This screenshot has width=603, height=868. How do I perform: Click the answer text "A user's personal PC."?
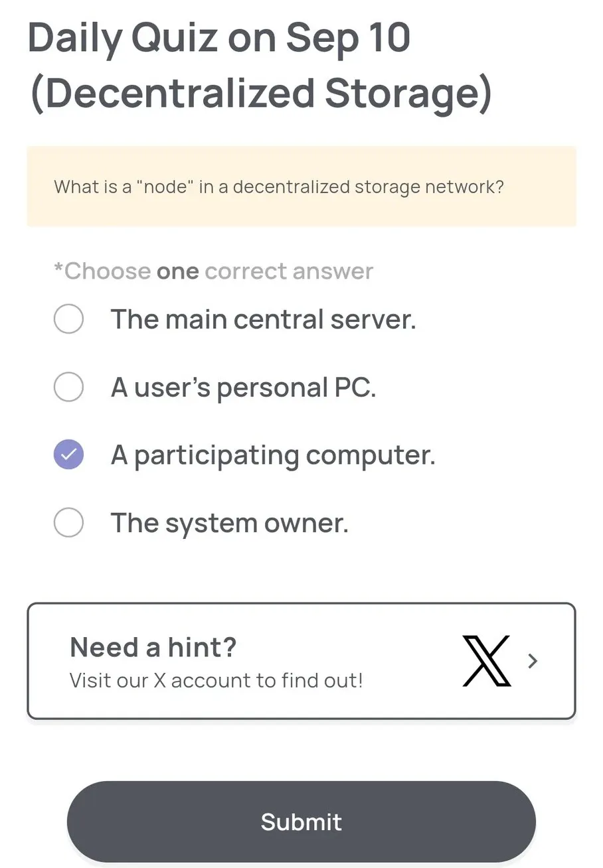244,387
